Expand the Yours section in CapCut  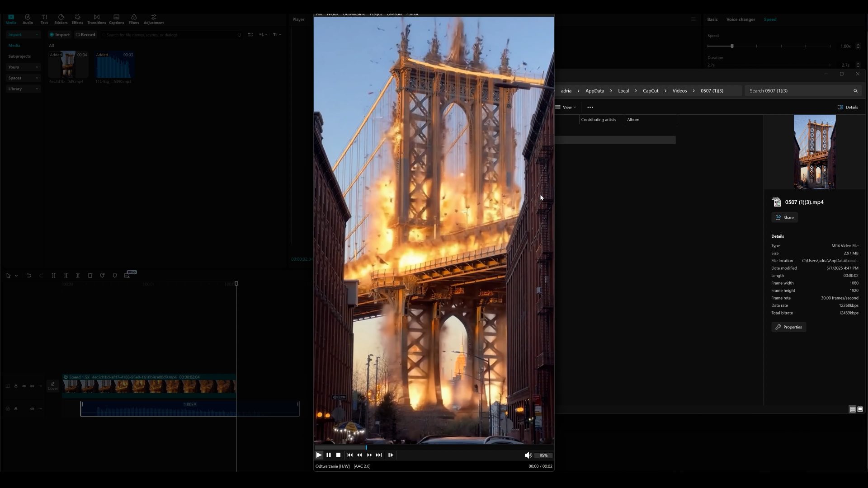24,67
